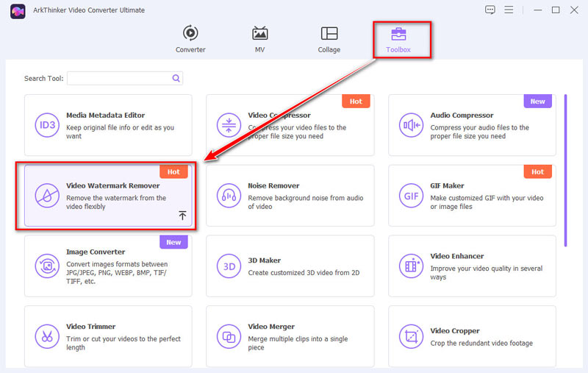Open 3D Maker tool title
The height and width of the screenshot is (373, 588).
tap(264, 260)
